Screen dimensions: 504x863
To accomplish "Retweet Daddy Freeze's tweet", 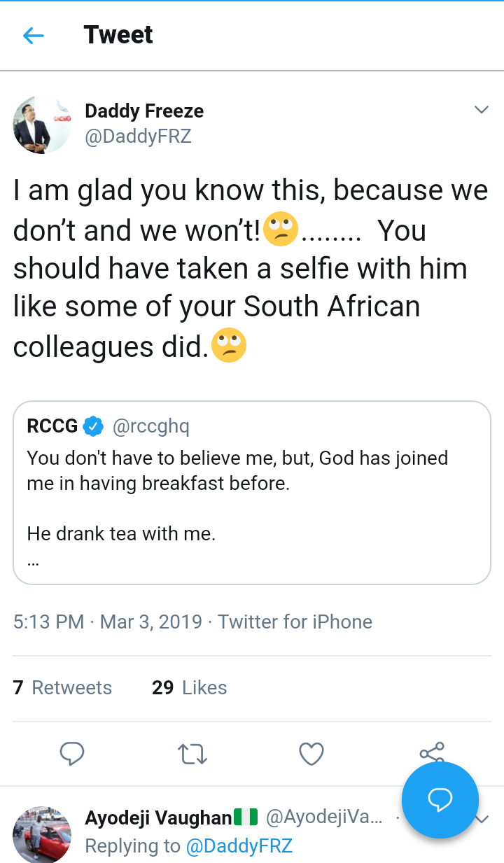I will pyautogui.click(x=192, y=754).
